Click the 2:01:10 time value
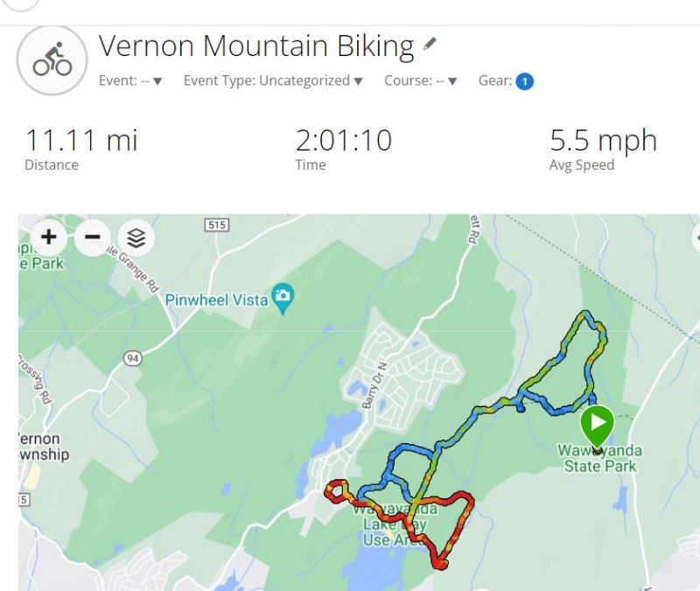700x591 pixels. pos(343,140)
